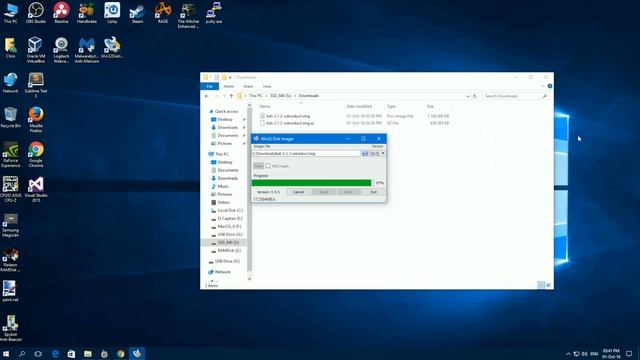
Task: Open the Handbrake desktop icon
Action: click(x=87, y=13)
